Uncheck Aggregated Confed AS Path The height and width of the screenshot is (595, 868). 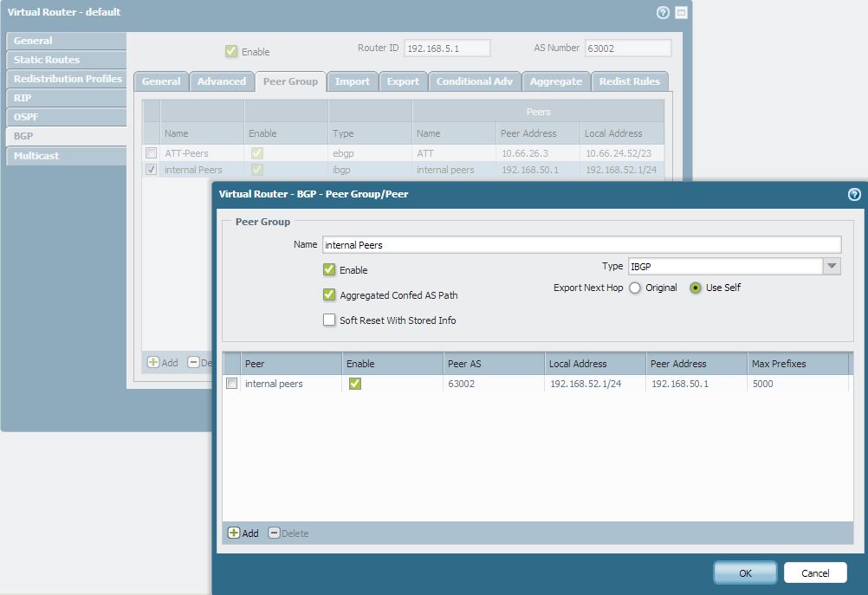(329, 295)
